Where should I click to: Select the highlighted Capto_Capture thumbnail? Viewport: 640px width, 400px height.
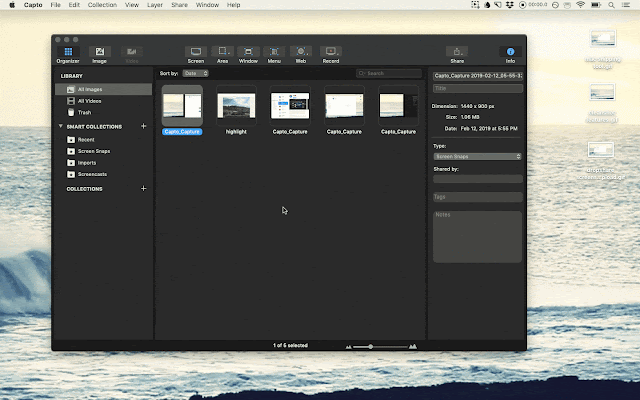pos(182,105)
